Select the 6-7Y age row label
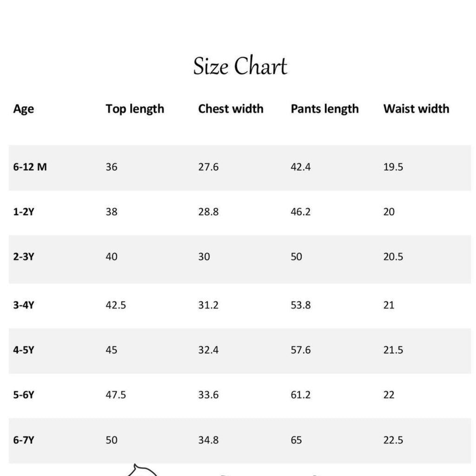 tap(23, 440)
